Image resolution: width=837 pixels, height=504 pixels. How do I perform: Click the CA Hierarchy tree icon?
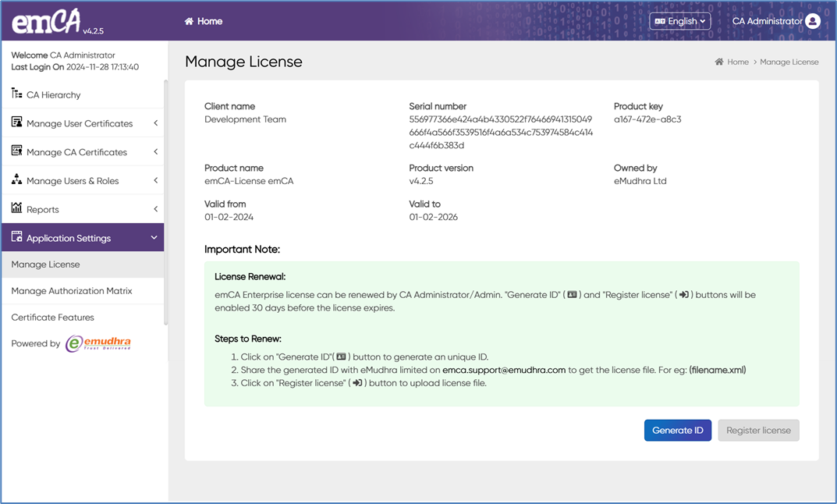(x=16, y=94)
